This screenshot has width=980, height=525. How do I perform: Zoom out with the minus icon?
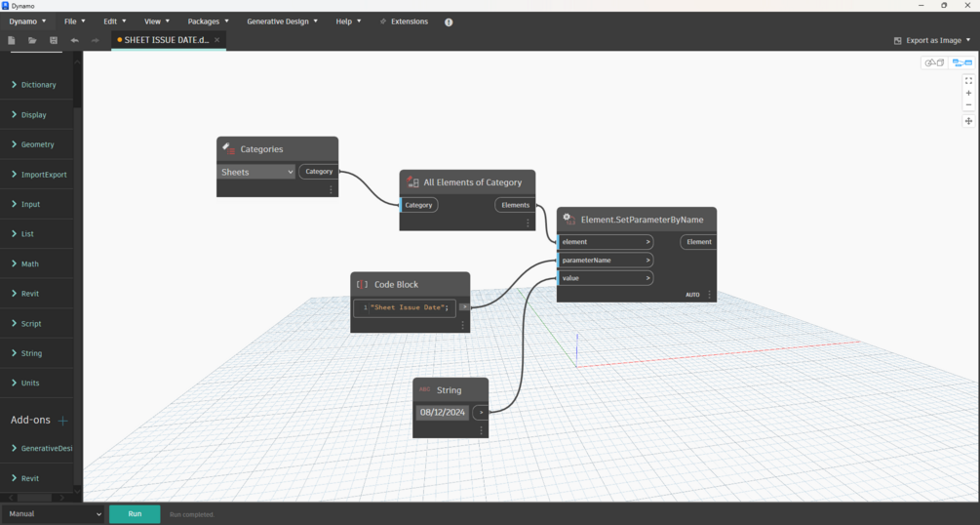(x=968, y=105)
